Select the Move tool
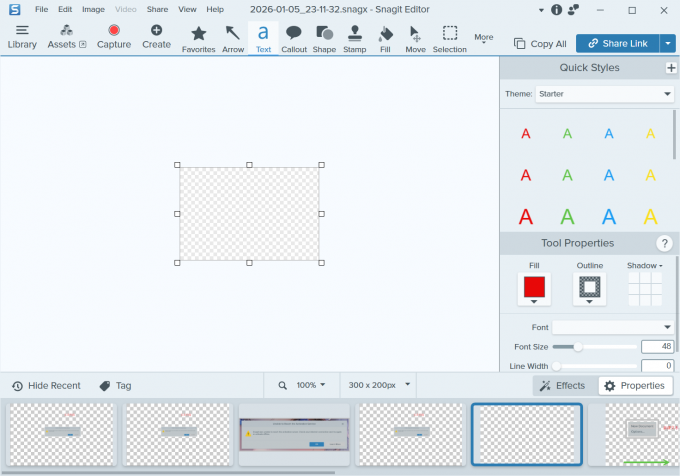 415,38
